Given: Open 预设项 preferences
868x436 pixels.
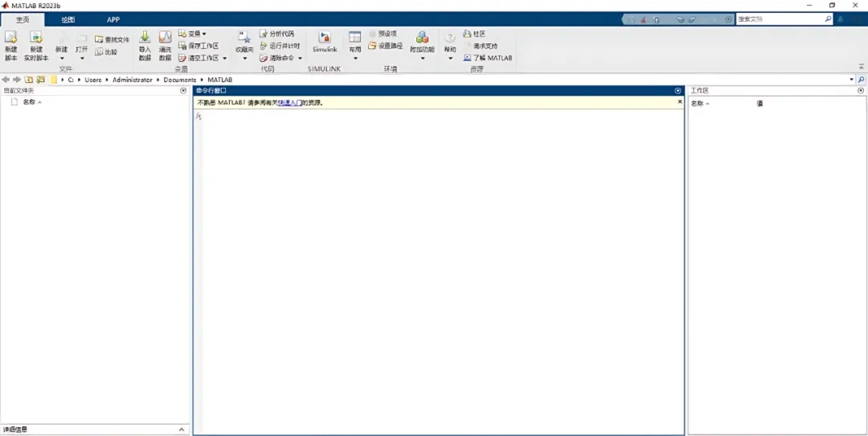Looking at the screenshot, I should tap(383, 34).
